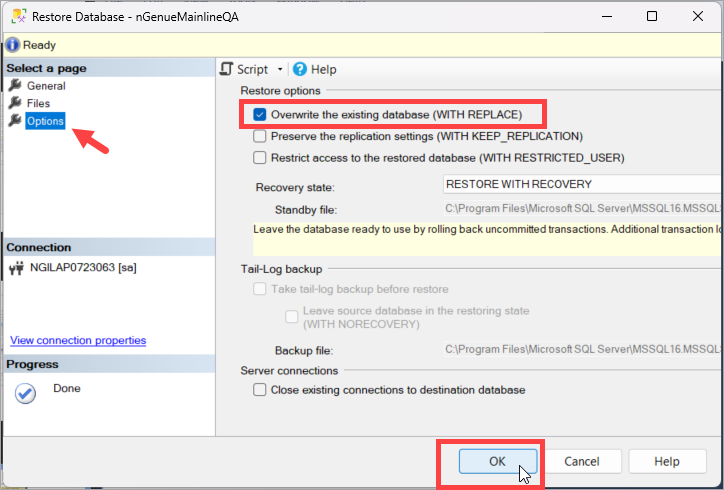The height and width of the screenshot is (490, 724).
Task: Click the Restore Database title bar icon
Action: pos(19,17)
